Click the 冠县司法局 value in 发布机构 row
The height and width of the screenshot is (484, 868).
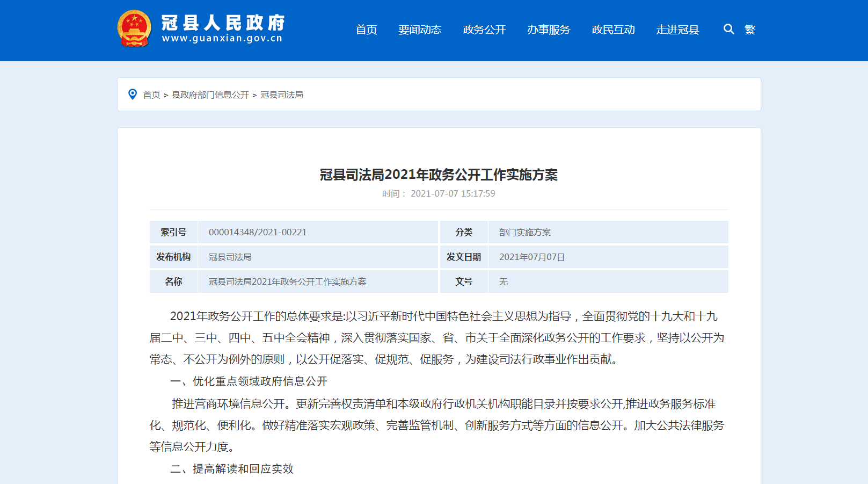tap(230, 257)
